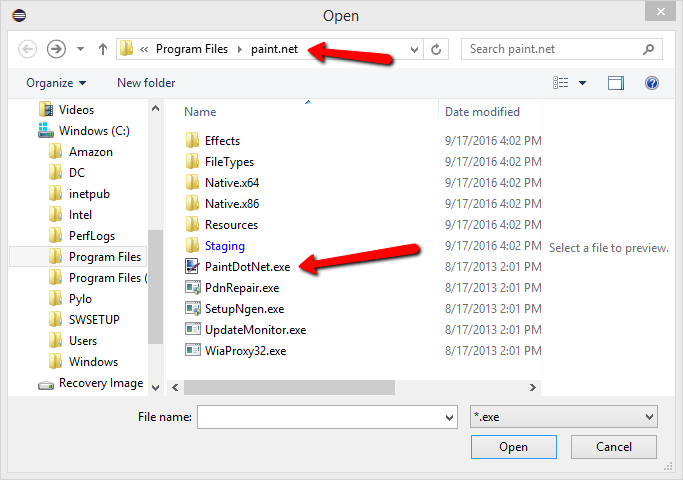Go back with the Back arrow
Screen dimensions: 683x480
pos(27,49)
